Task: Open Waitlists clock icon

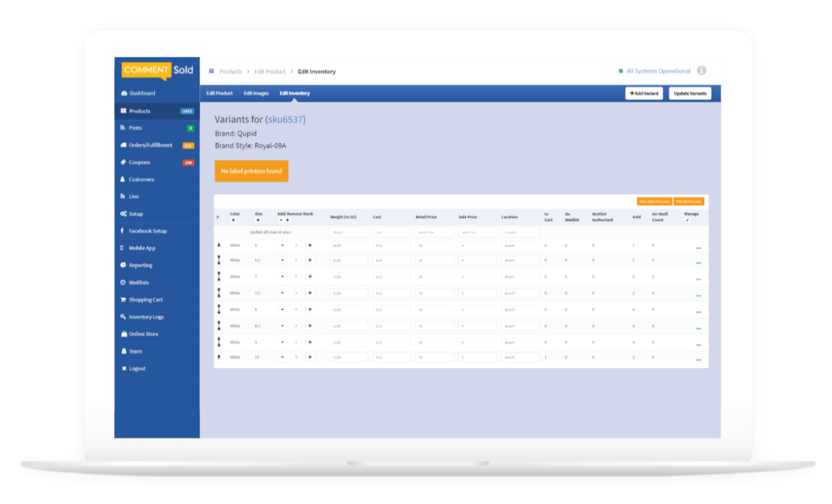Action: (x=123, y=283)
